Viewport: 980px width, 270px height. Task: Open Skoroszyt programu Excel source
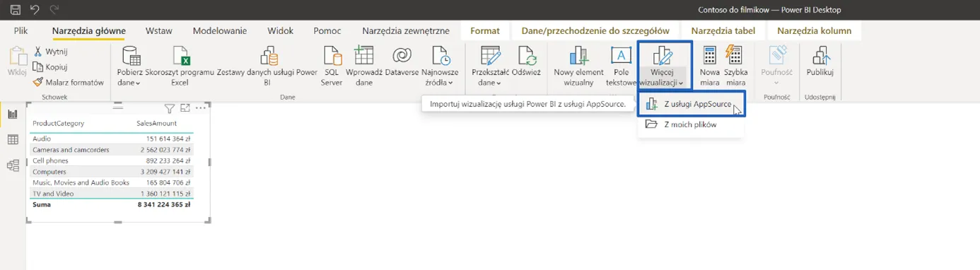point(180,66)
